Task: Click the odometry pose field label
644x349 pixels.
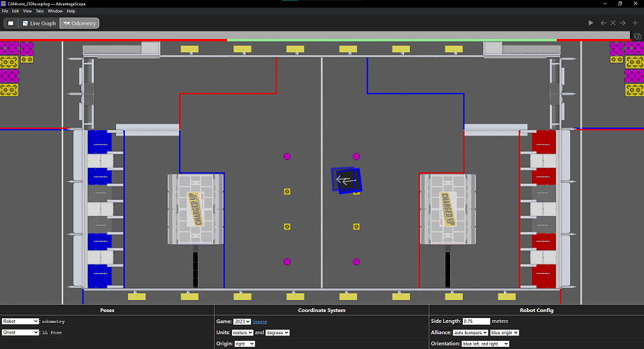Action: (x=54, y=321)
